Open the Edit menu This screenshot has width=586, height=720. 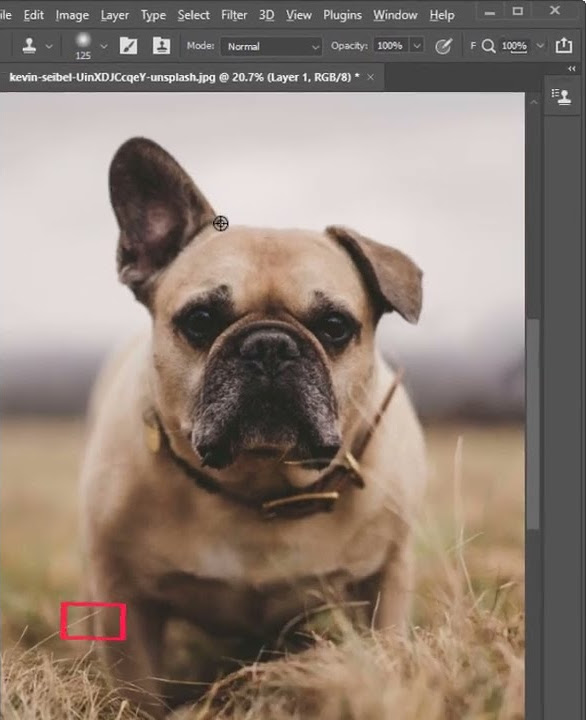34,15
